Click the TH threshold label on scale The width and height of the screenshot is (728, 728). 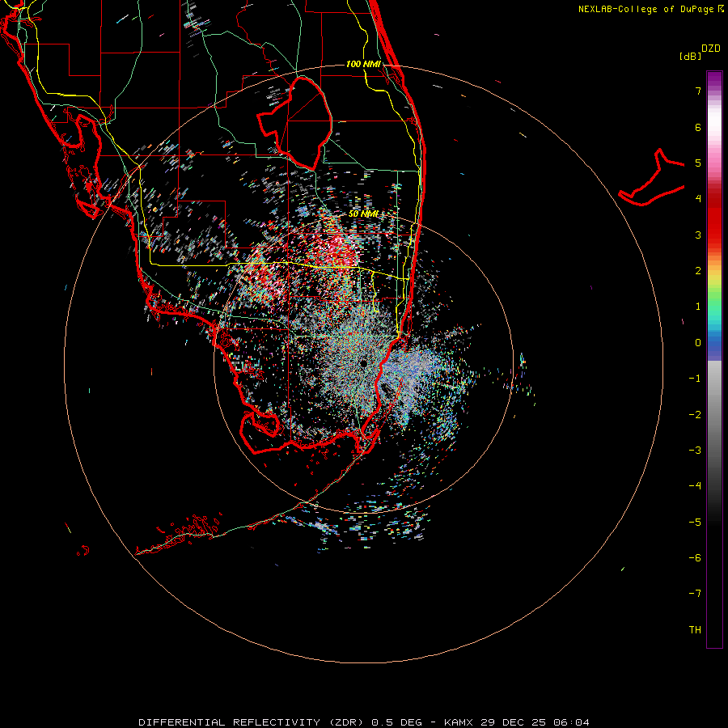pos(695,630)
